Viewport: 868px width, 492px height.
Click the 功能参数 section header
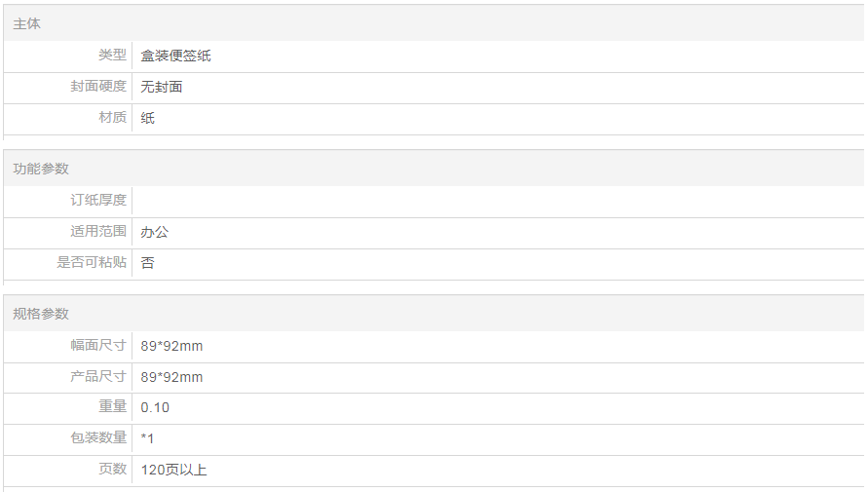(41, 169)
